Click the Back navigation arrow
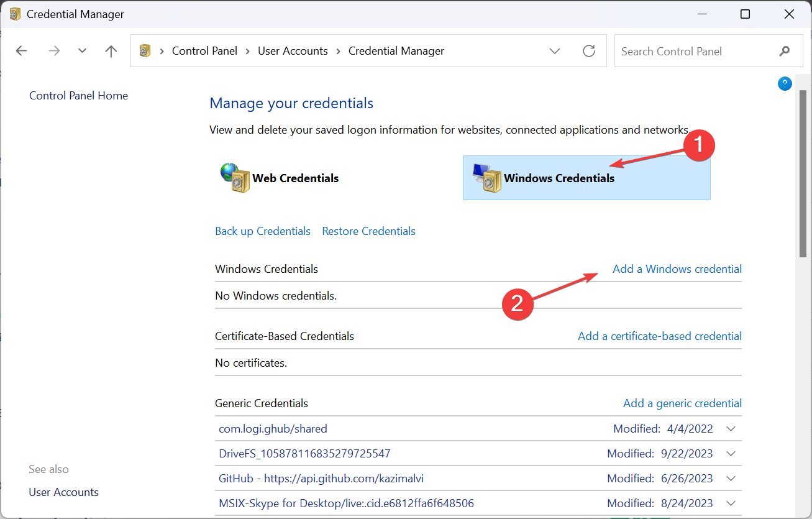 pyautogui.click(x=22, y=51)
